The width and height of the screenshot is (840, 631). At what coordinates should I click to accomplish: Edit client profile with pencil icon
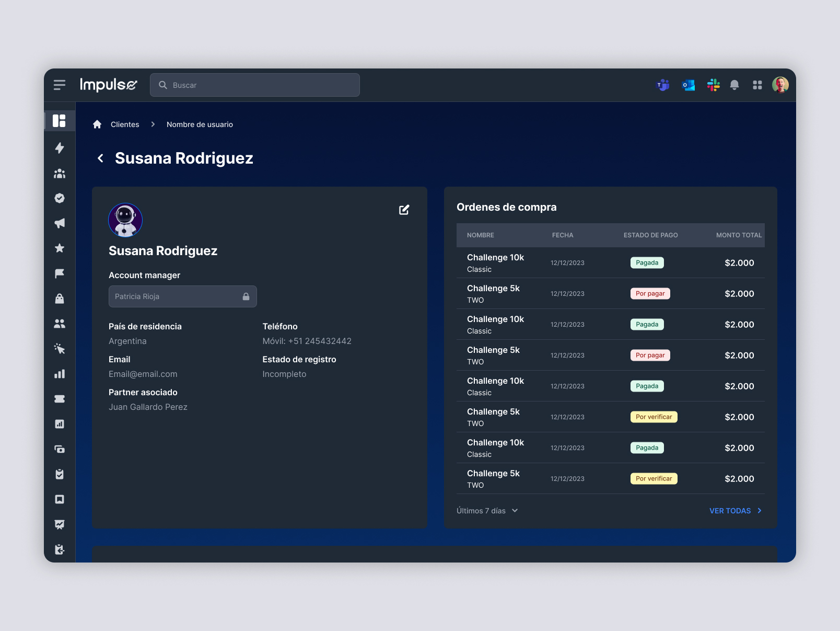(404, 210)
